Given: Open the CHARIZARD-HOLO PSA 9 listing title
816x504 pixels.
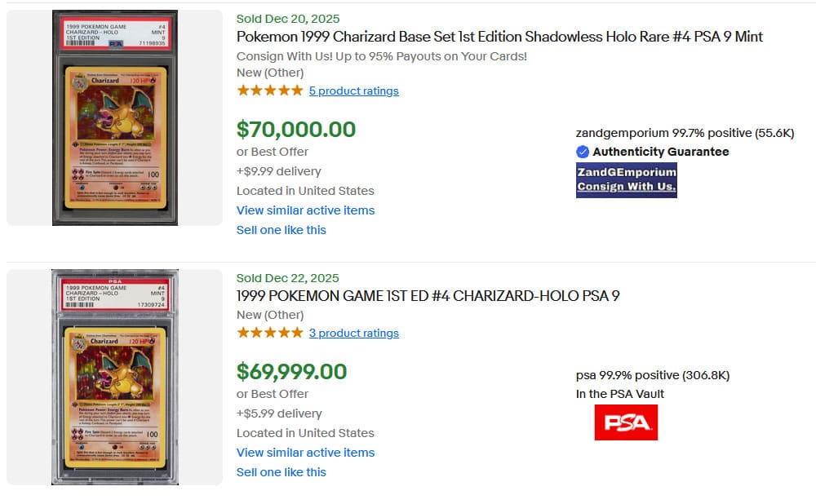Looking at the screenshot, I should (x=428, y=295).
